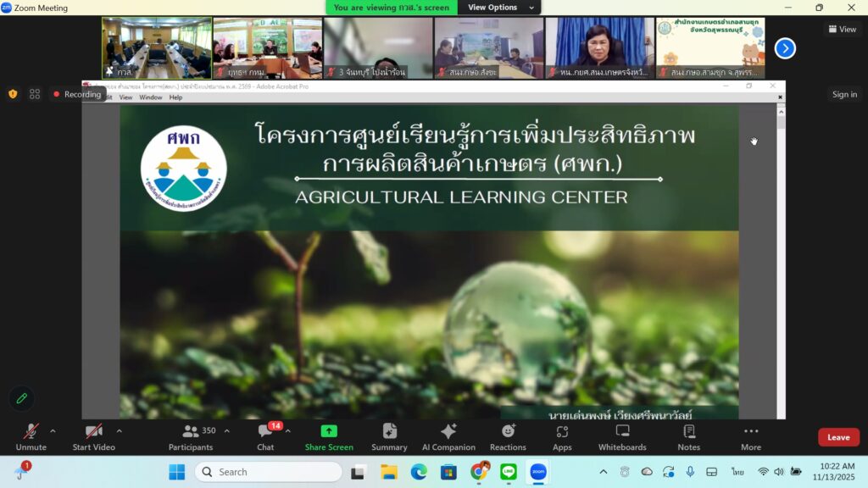
Task: Open the Notes tool
Action: click(x=688, y=432)
